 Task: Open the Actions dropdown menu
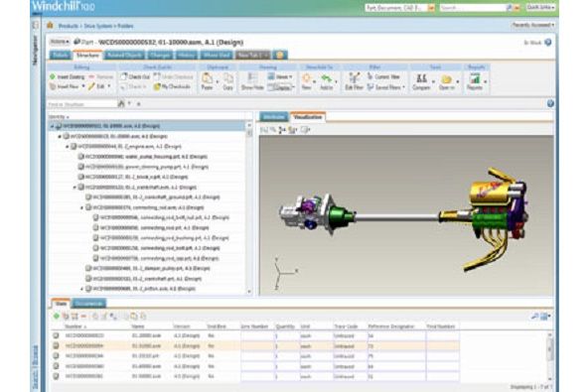click(60, 42)
